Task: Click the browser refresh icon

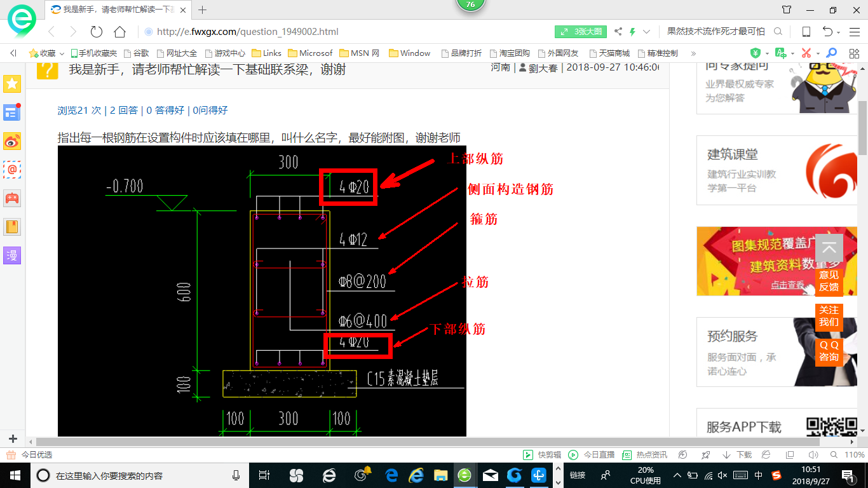Action: pyautogui.click(x=96, y=32)
